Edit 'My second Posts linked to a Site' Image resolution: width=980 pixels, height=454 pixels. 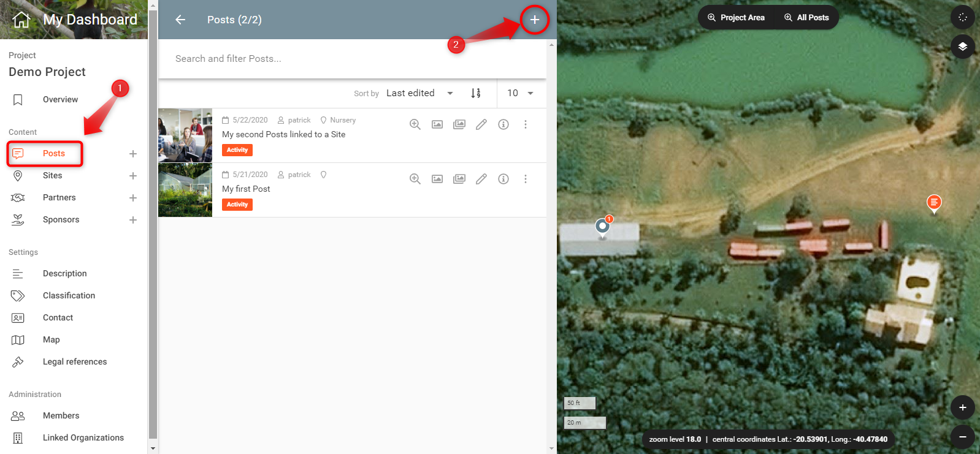pyautogui.click(x=481, y=124)
